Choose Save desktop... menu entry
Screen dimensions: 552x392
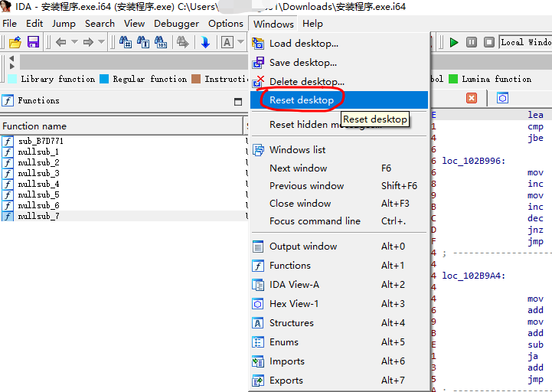point(339,62)
